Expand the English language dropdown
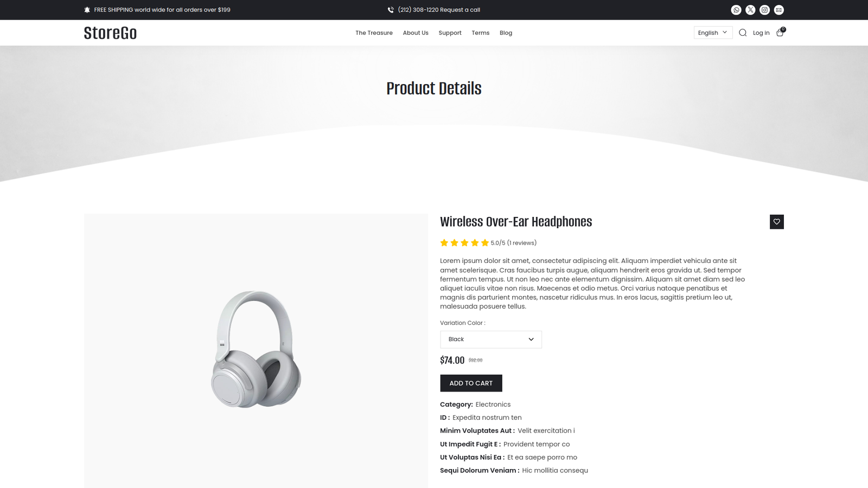This screenshot has width=868, height=488. pyautogui.click(x=713, y=33)
